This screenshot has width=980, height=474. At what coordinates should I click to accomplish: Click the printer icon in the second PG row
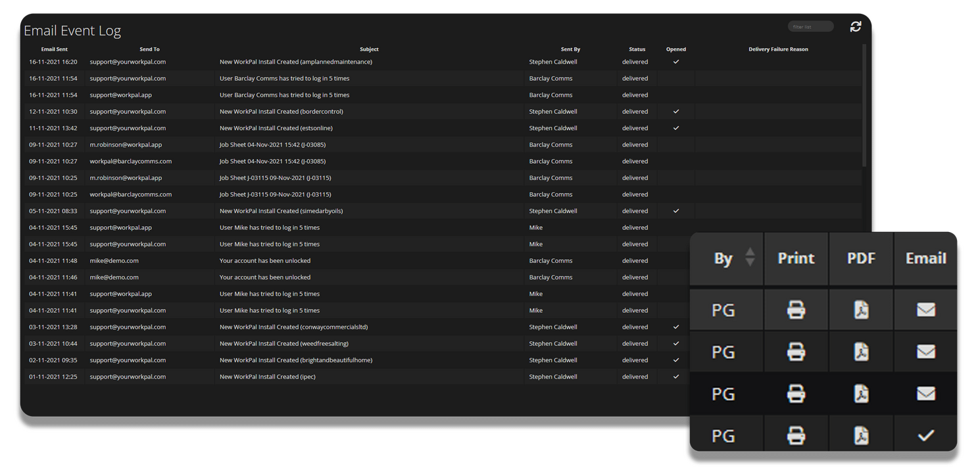796,351
